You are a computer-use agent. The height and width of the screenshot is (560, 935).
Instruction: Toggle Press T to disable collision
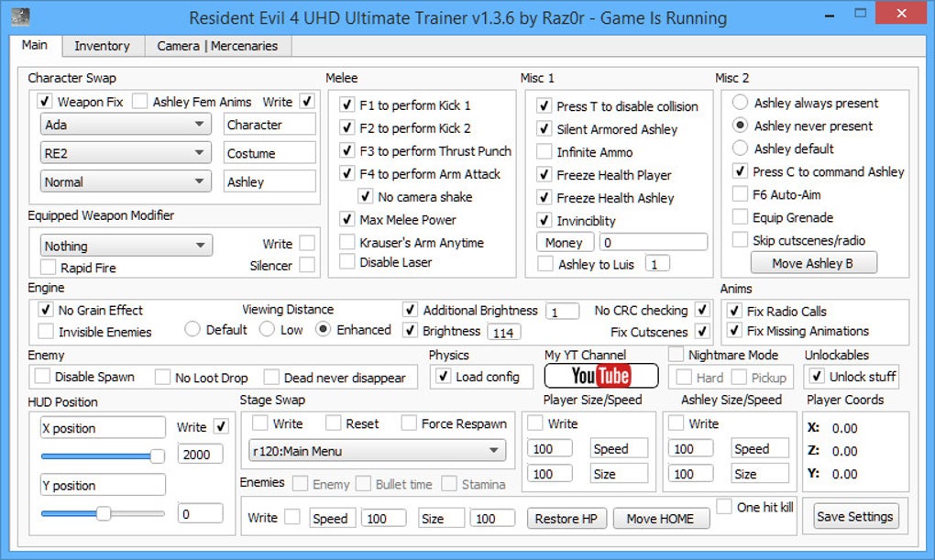tap(544, 106)
